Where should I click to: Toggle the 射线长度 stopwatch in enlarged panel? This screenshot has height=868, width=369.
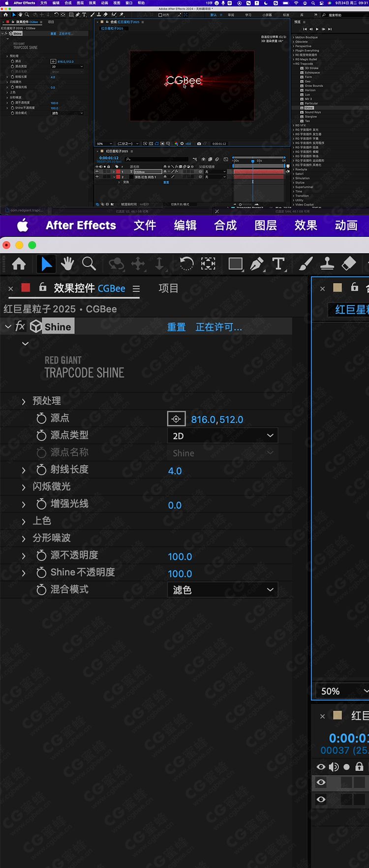pyautogui.click(x=41, y=470)
